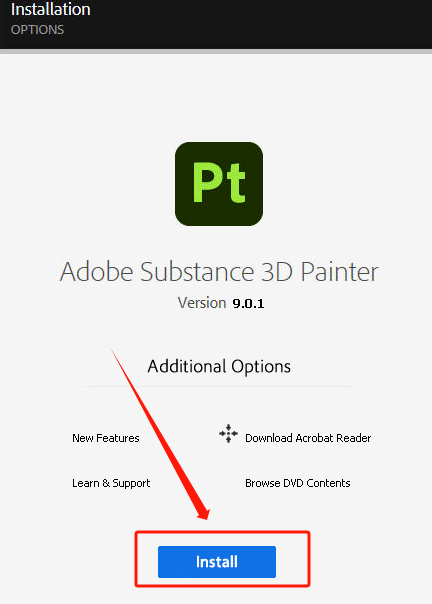Click the Version label text
Screen dimensions: 432x604
202,303
